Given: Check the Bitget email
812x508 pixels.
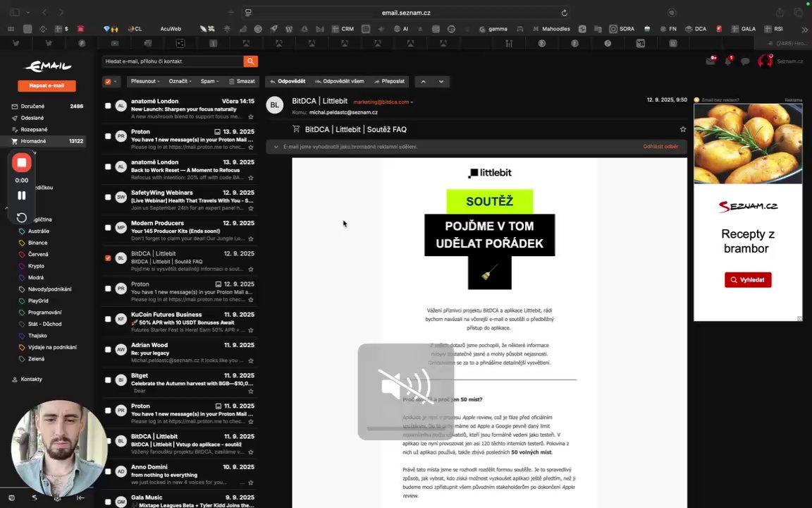Looking at the screenshot, I should [108, 380].
